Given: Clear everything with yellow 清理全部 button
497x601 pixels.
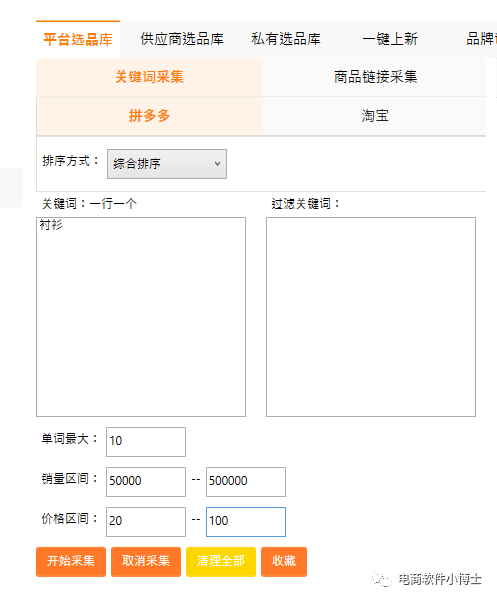Looking at the screenshot, I should 221,562.
